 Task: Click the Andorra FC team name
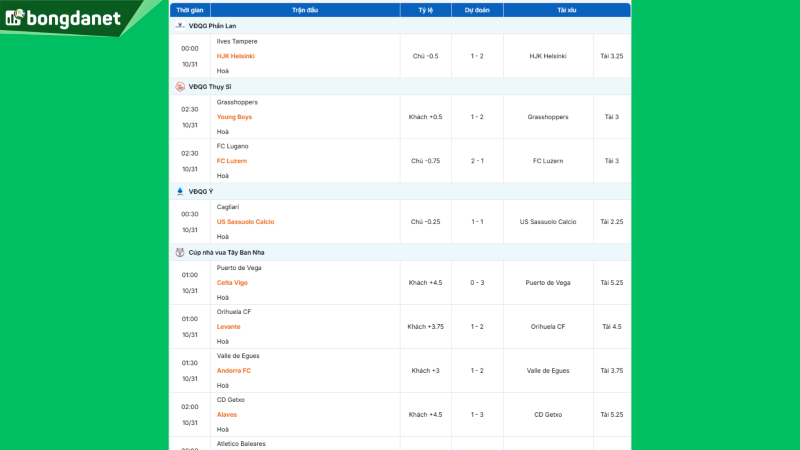click(234, 371)
